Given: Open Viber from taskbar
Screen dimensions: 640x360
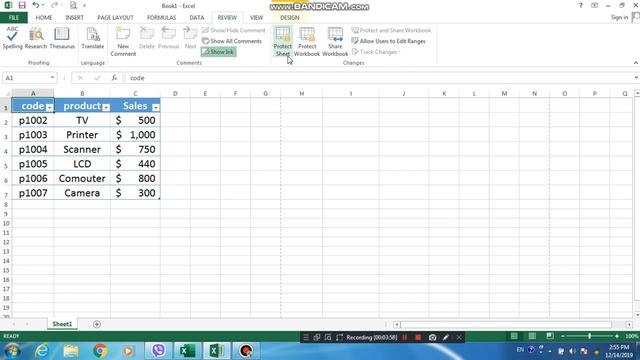Looking at the screenshot, I should [158, 351].
